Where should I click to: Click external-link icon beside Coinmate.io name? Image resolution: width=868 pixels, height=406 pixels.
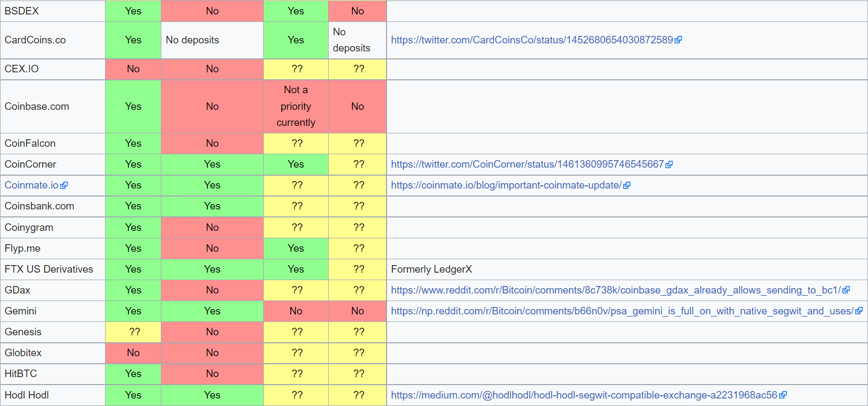[x=64, y=185]
